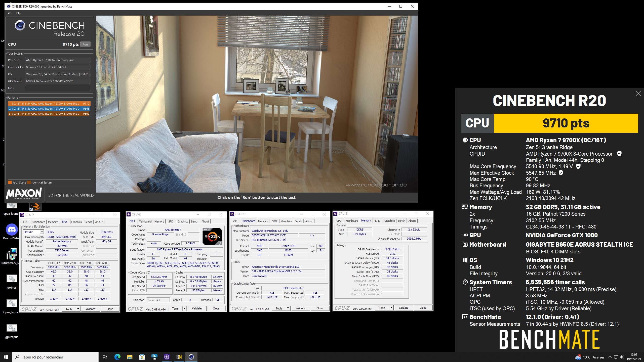Click the Part Number field '7200 Series'

(x=62, y=250)
